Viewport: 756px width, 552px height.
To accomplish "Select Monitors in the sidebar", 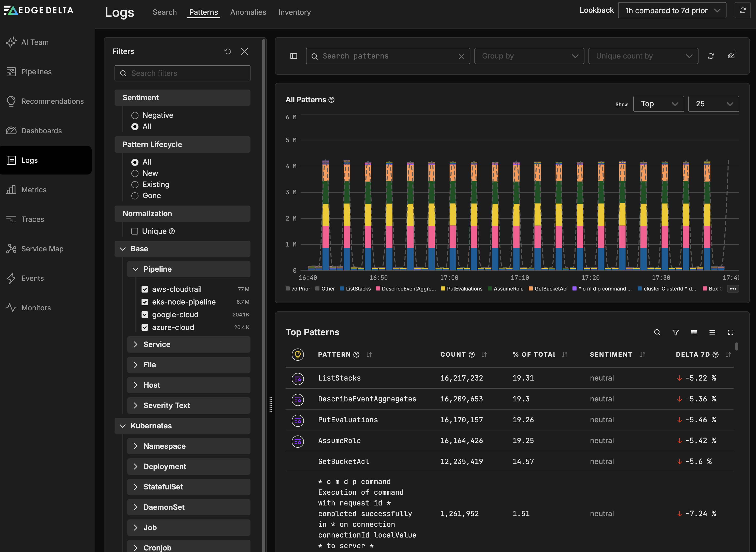I will point(36,307).
